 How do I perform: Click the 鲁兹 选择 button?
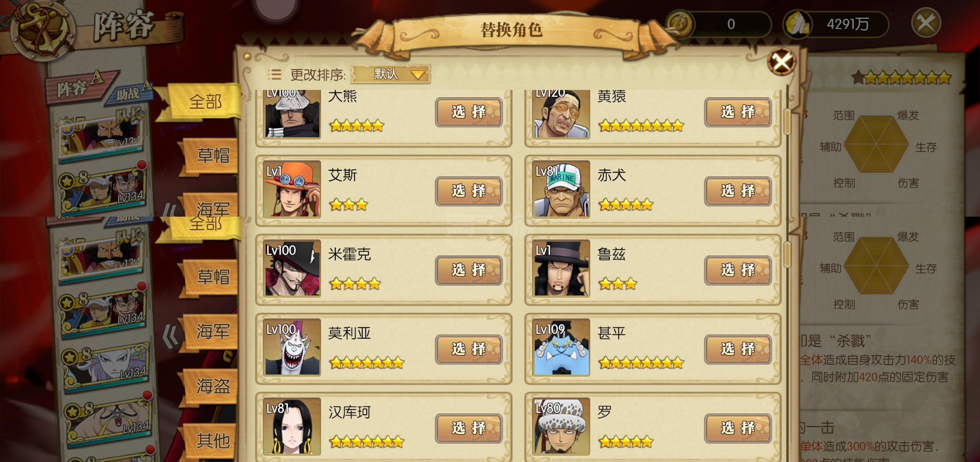pyautogui.click(x=738, y=270)
